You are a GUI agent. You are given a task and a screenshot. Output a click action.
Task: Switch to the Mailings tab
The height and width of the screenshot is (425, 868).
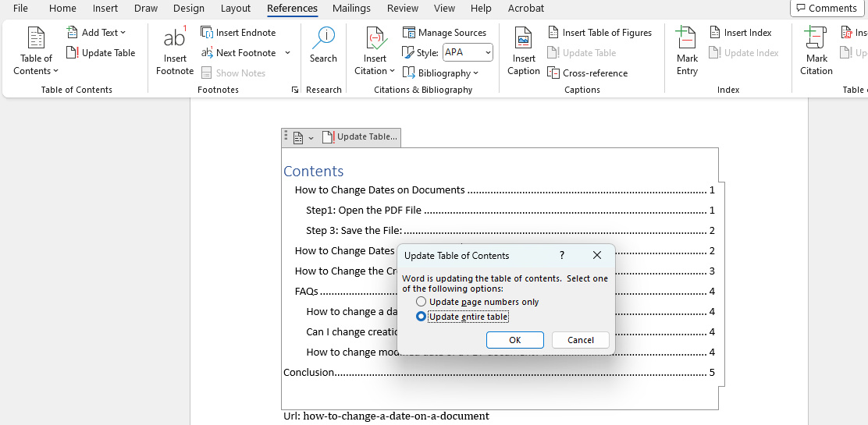click(352, 9)
